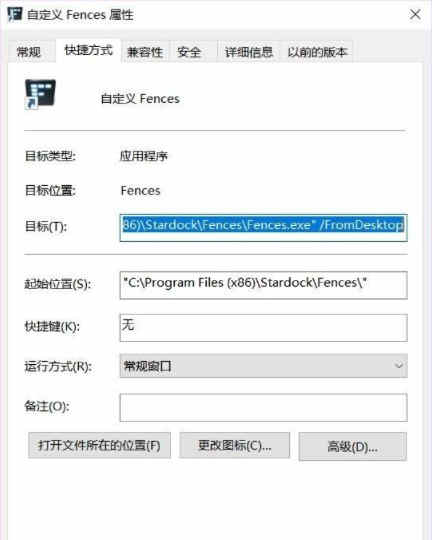The image size is (432, 540).
Task: Switch to the 常规 tab
Action: pyautogui.click(x=29, y=52)
